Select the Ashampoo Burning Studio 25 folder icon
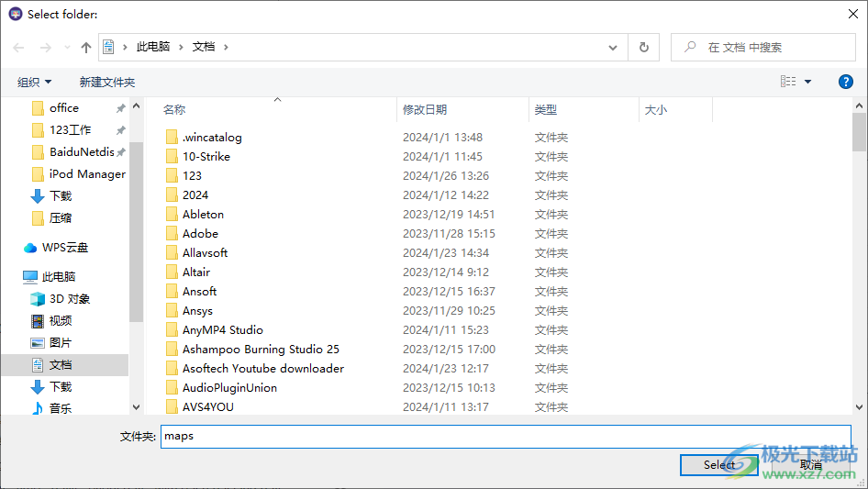The width and height of the screenshot is (868, 489). [x=172, y=350]
